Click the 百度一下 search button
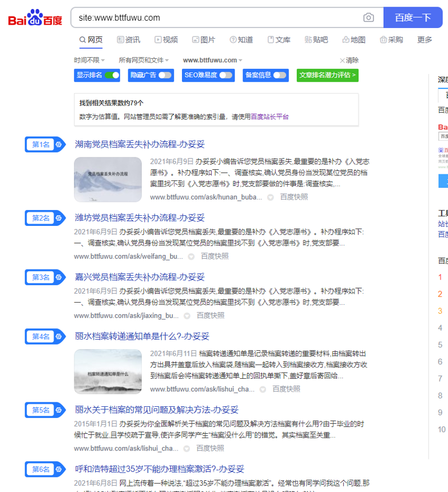Image resolution: width=448 pixels, height=492 pixels. (x=413, y=17)
